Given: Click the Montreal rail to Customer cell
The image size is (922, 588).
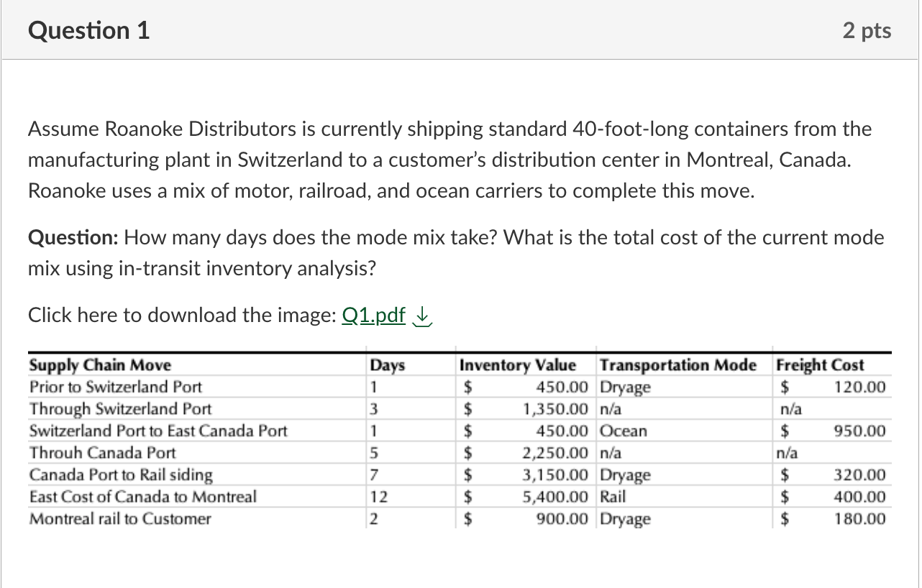Looking at the screenshot, I should coord(120,519).
